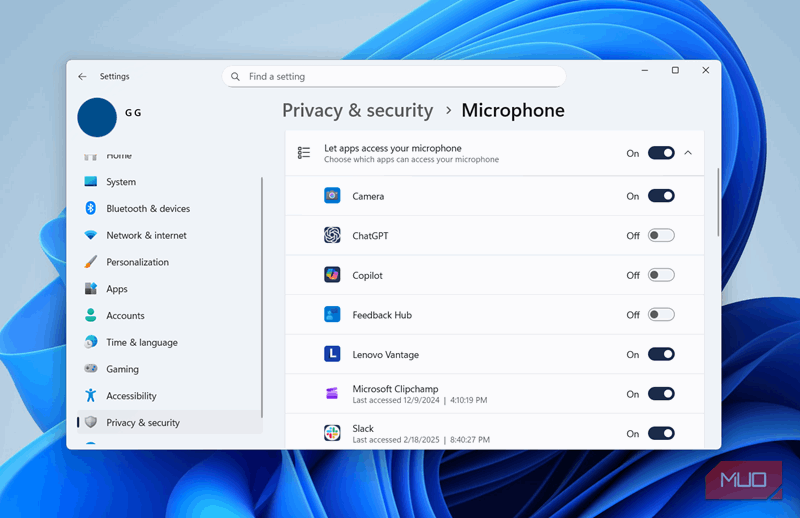Click the Feedback Hub app icon
The image size is (800, 518).
[332, 315]
